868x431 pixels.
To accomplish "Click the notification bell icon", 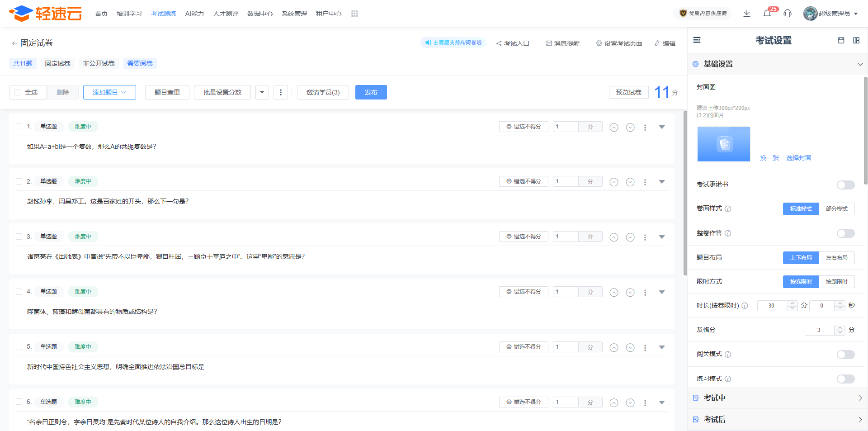I will (x=767, y=14).
